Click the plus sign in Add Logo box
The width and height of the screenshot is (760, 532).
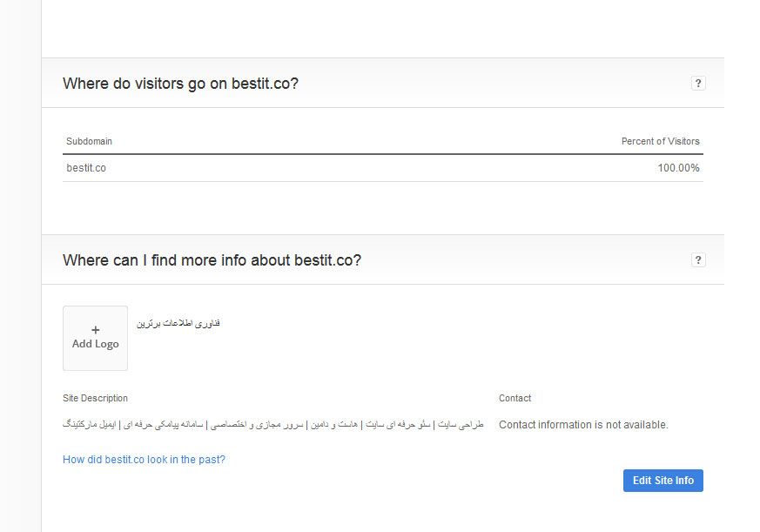[x=96, y=330]
